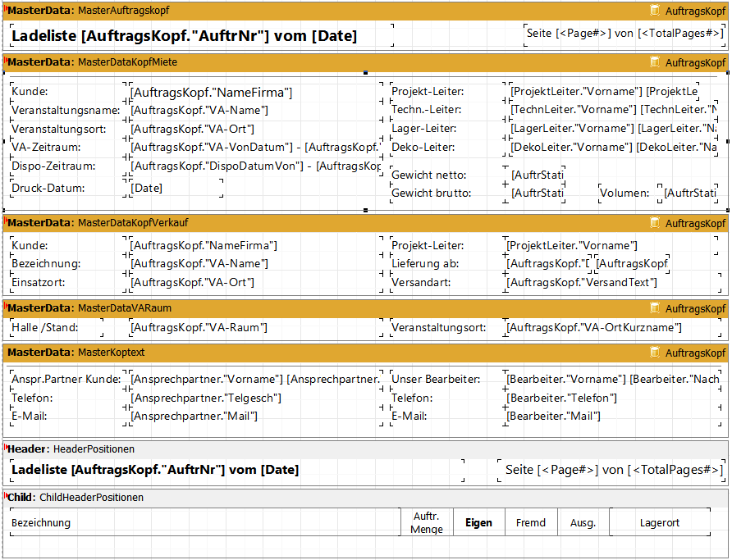Select the MasterAuftragskopf band header
Image resolution: width=732 pixels, height=560 pixels.
[365, 11]
